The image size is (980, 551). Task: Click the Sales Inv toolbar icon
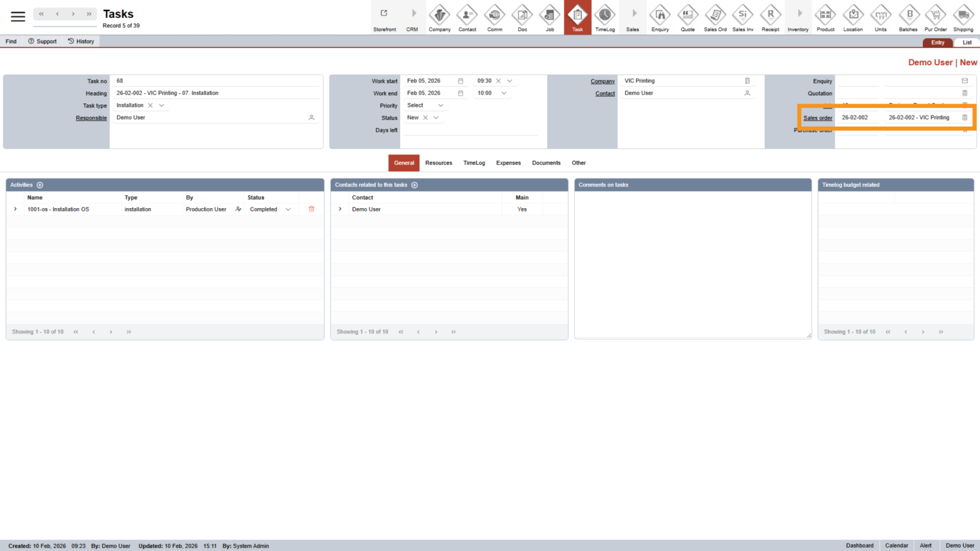point(743,17)
